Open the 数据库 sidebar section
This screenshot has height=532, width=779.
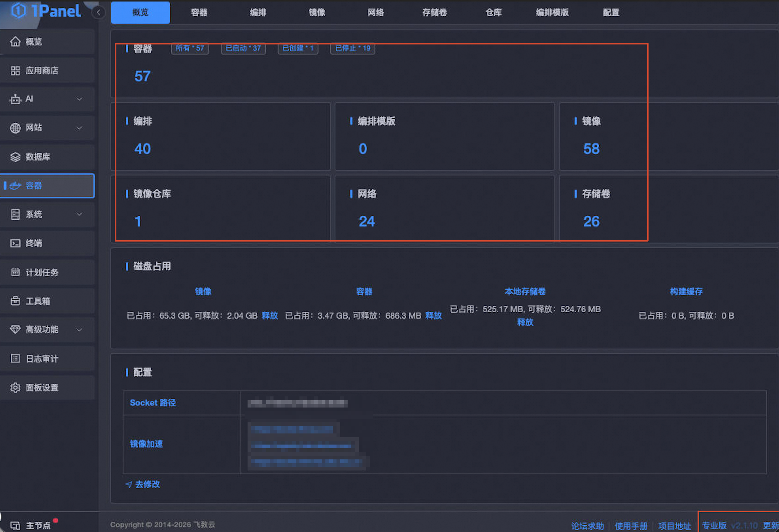pos(38,157)
